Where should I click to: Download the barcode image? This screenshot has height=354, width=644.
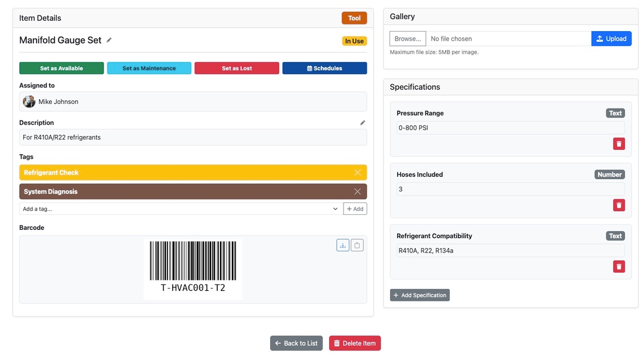[342, 245]
